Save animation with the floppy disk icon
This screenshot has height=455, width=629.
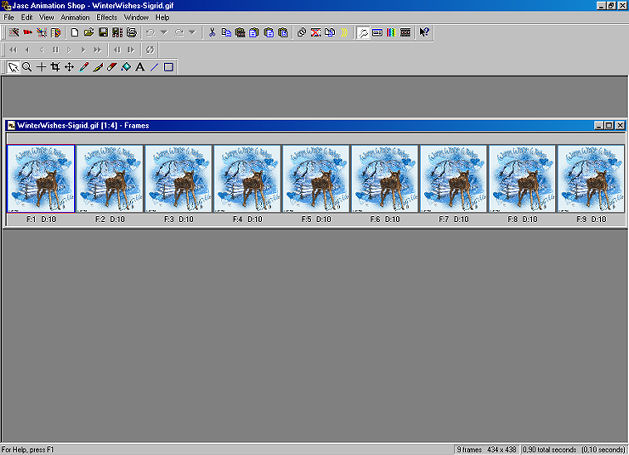[x=103, y=32]
